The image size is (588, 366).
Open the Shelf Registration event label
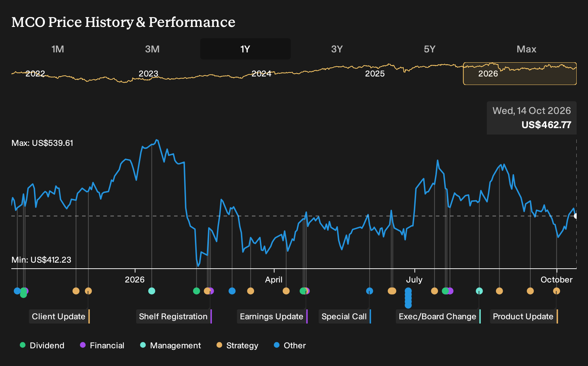174,316
